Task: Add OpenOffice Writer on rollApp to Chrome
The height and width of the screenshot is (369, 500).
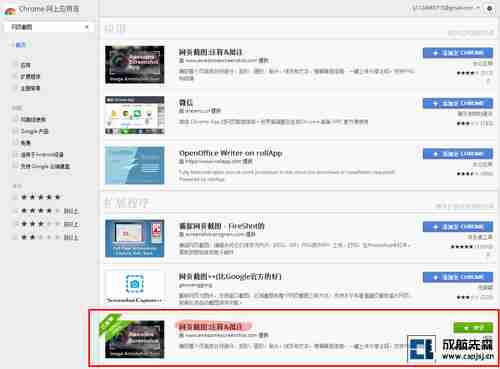Action: pos(458,154)
